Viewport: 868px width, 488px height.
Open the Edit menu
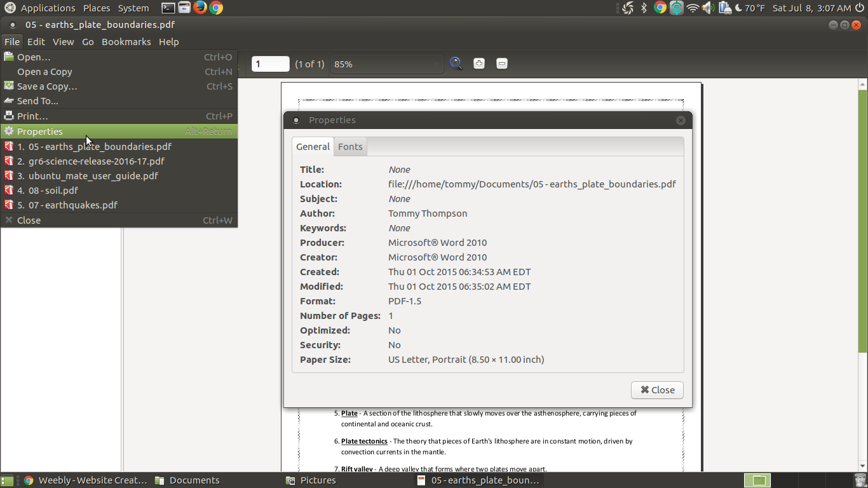tap(36, 41)
